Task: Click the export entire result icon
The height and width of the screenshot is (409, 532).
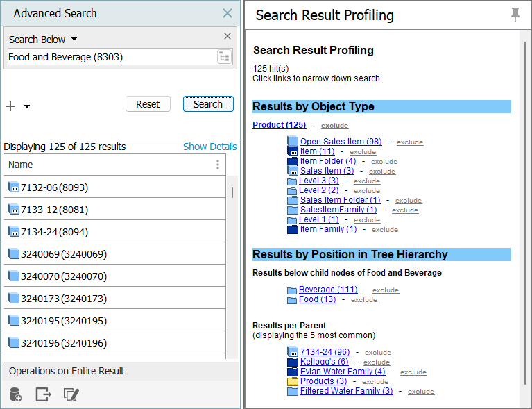Action: [x=43, y=394]
